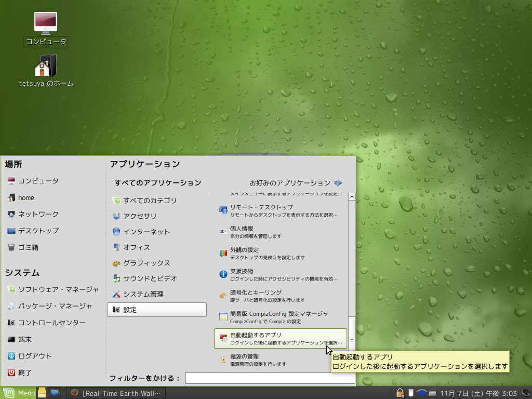Launch パッケージ・マネージャ
The height and width of the screenshot is (399, 532).
click(50, 306)
